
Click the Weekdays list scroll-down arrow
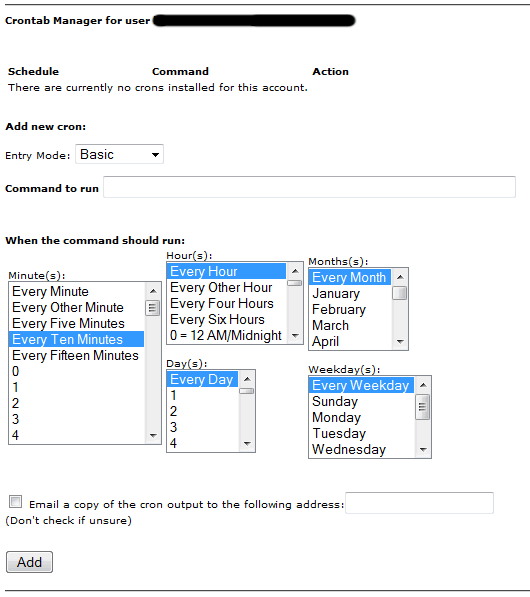click(423, 450)
